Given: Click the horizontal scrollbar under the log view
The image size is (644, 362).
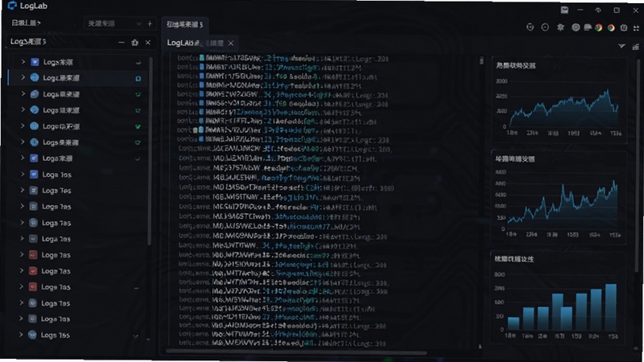Looking at the screenshot, I should point(295,352).
